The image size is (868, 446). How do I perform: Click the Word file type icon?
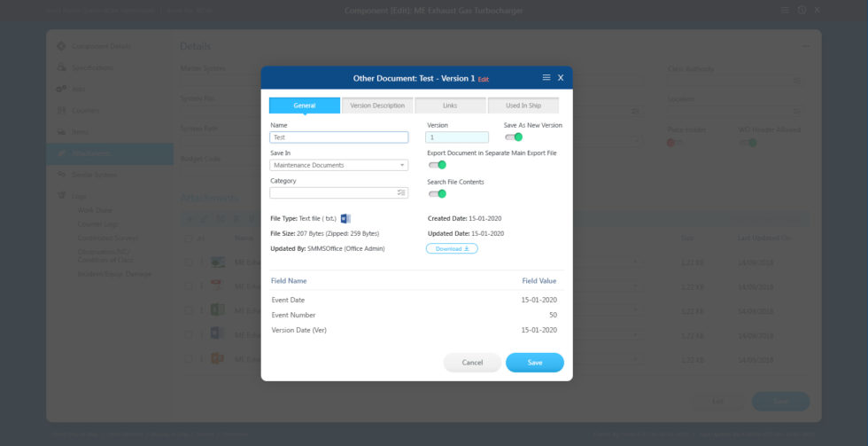click(345, 218)
